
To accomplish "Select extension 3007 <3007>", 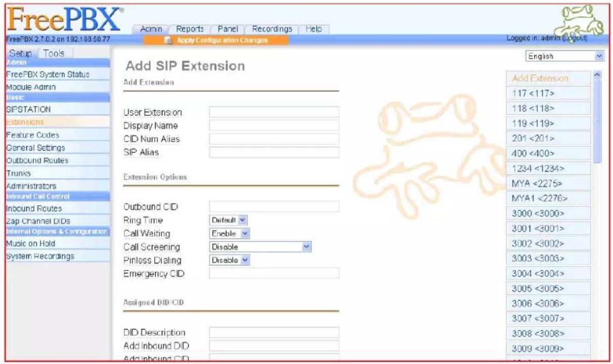I will tap(548, 318).
